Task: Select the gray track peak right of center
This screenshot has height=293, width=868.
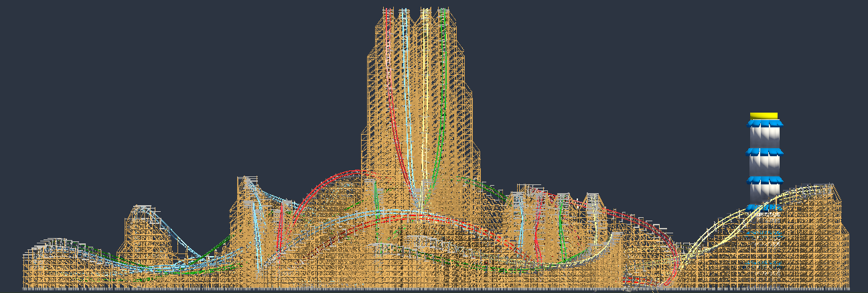Action: [592, 198]
